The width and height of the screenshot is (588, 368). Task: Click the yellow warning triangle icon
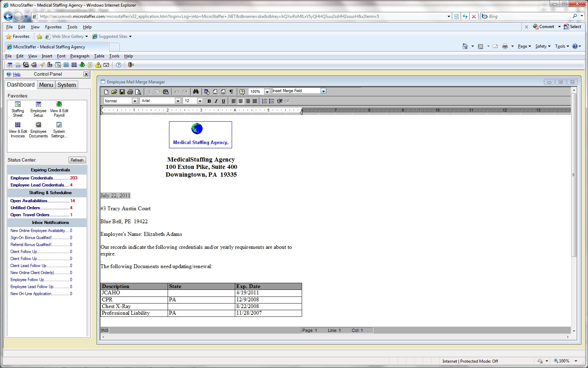(x=98, y=65)
